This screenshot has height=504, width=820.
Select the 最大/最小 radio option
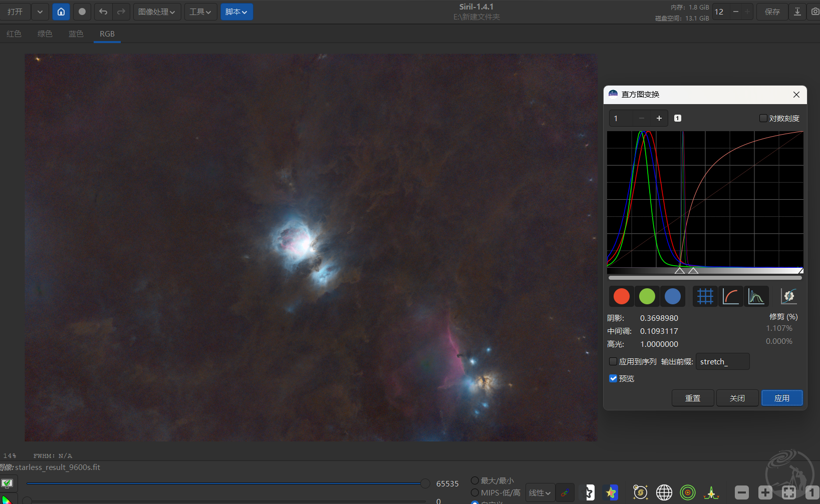475,480
